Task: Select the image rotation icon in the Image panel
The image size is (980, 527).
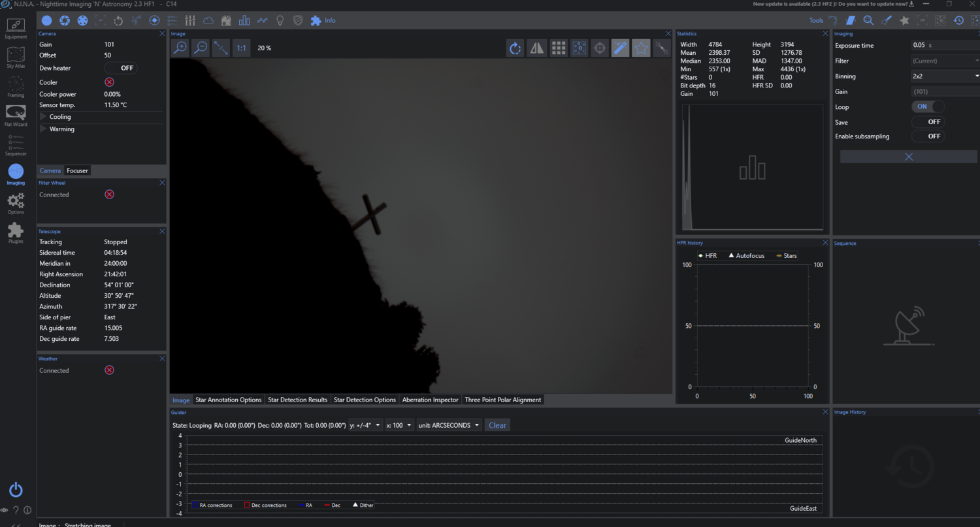Action: pyautogui.click(x=515, y=48)
